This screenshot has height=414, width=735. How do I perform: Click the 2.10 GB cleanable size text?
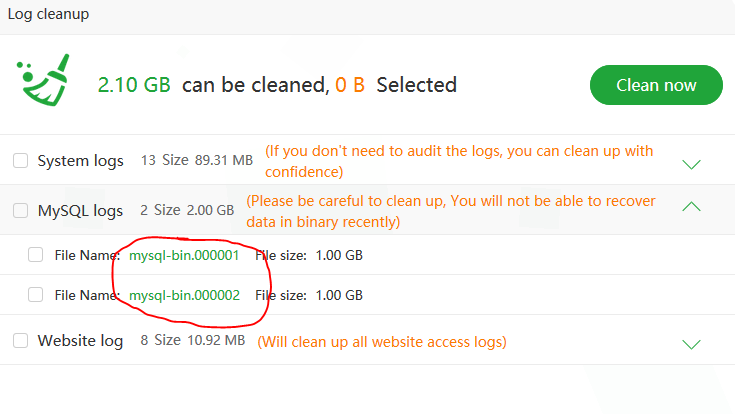click(134, 85)
